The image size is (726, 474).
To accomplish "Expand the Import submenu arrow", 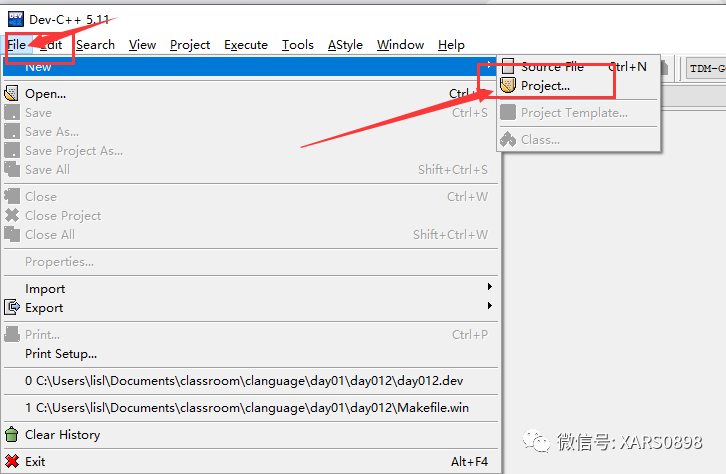I will 489,287.
